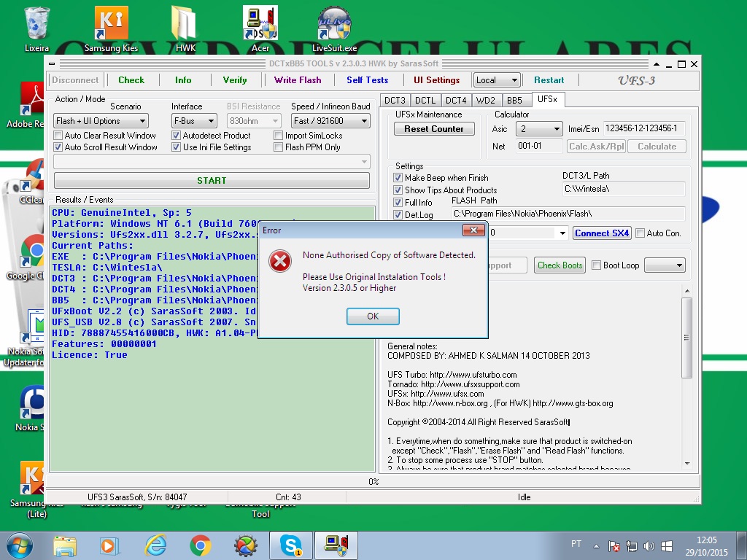747x560 pixels.
Task: Open the Windows Start menu
Action: coord(20,545)
